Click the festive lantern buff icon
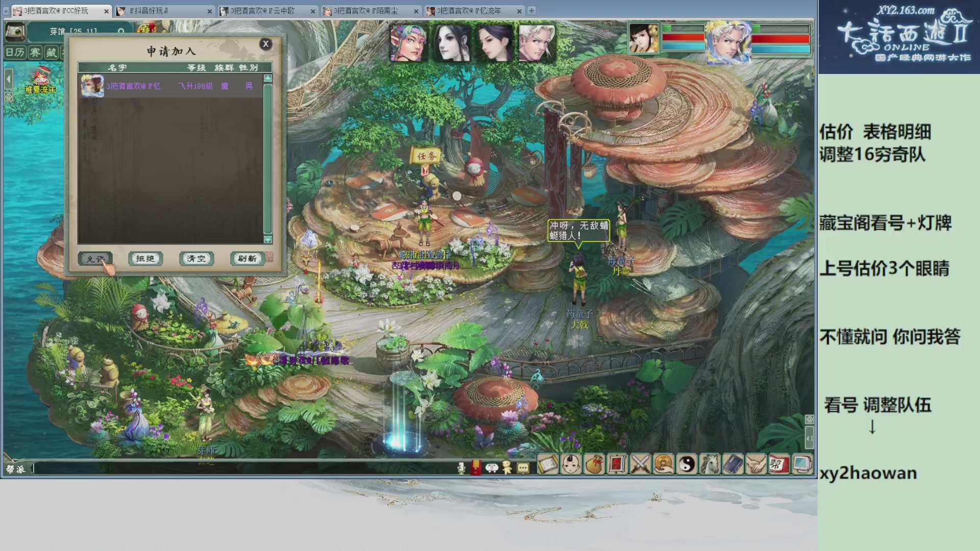This screenshot has height=551, width=980. [146, 28]
